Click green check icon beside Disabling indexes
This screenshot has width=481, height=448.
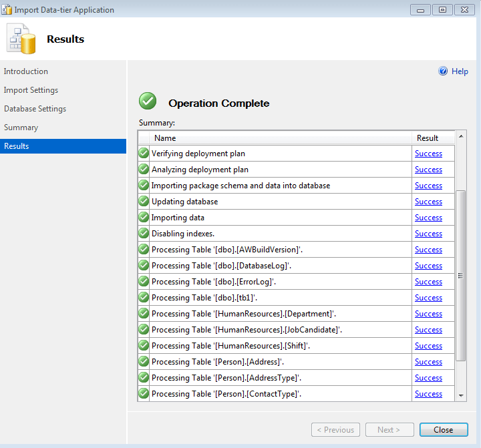tap(144, 234)
